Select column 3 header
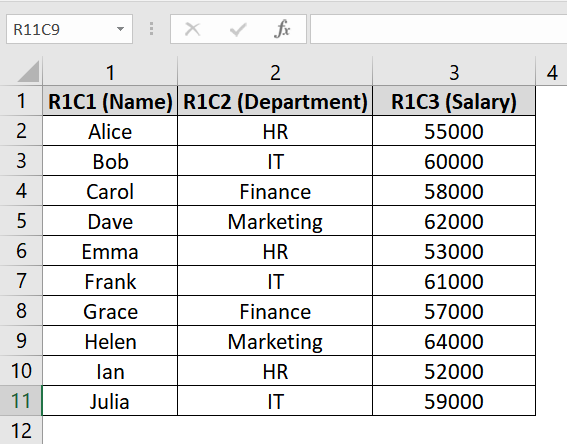Screen dimensions: 567x444 pyautogui.click(x=454, y=72)
